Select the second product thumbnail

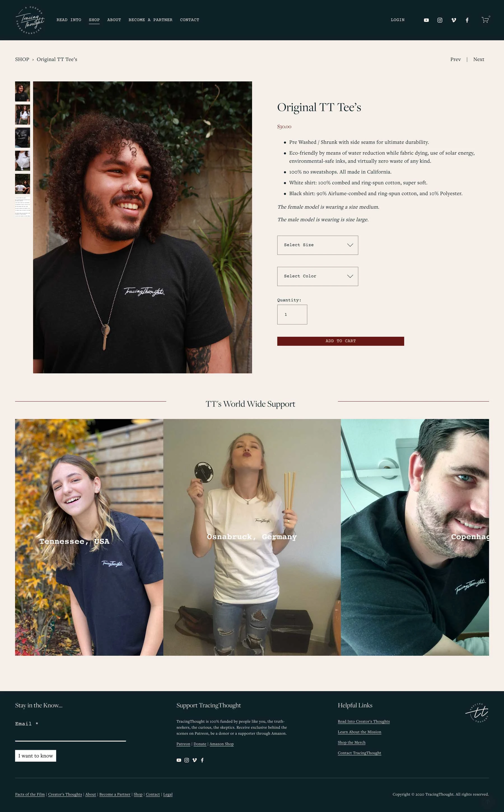(x=22, y=114)
